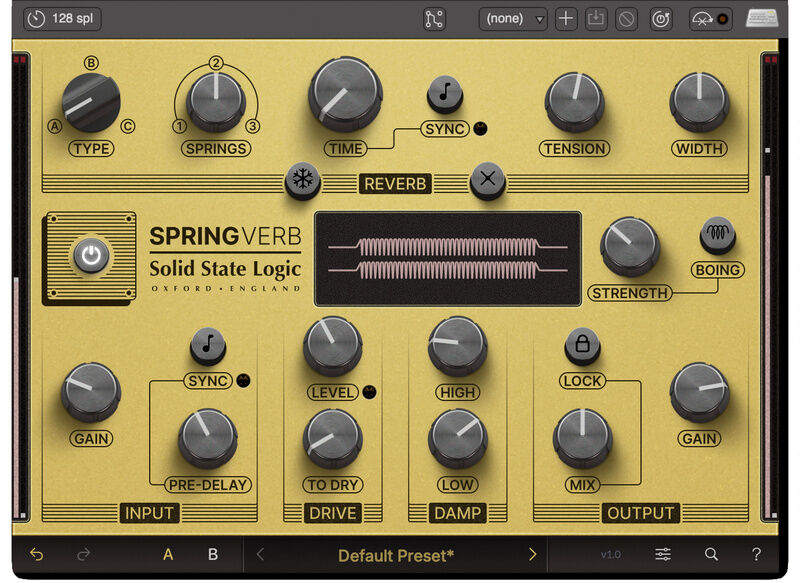The height and width of the screenshot is (583, 800).
Task: Click the circular compare icon in the top bar
Action: pos(661,19)
